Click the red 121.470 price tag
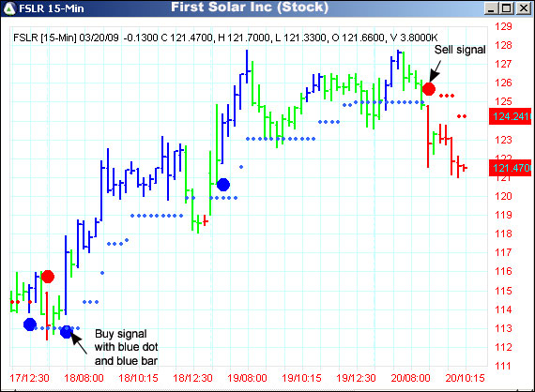 [510, 168]
